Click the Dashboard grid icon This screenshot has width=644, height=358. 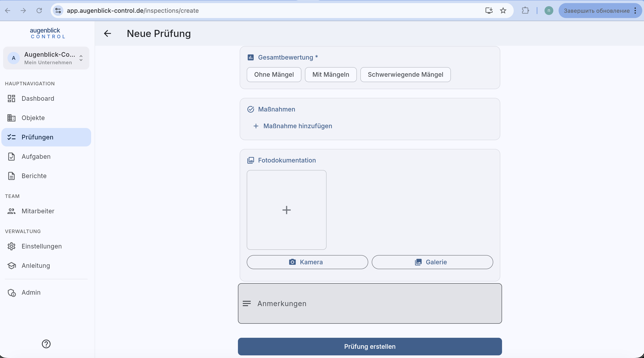(x=11, y=99)
